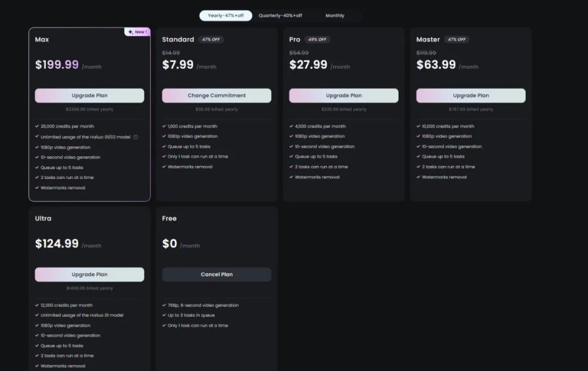
Task: Click the 47% OFF badge on Master plan
Action: (457, 39)
